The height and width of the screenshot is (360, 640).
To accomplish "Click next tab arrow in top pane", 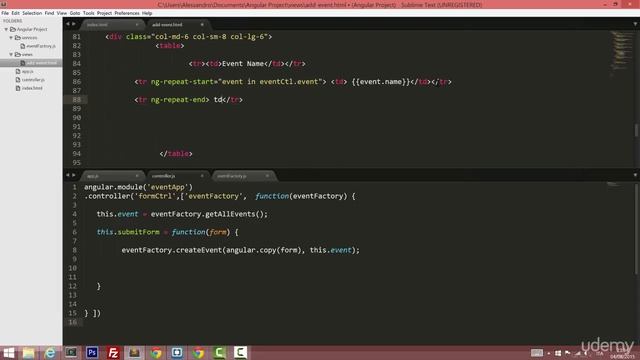I will 74,24.
